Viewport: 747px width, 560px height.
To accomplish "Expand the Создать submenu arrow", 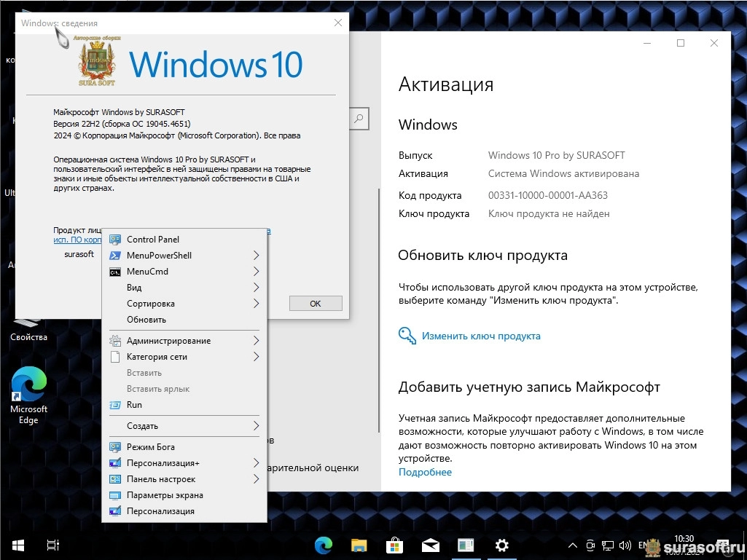I will [x=257, y=426].
